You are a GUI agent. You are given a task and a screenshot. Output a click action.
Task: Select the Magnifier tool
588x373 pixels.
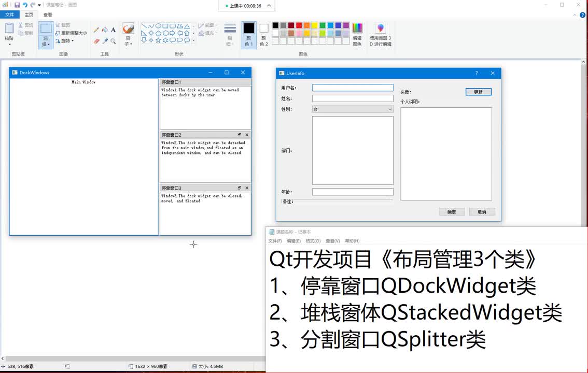tap(113, 41)
